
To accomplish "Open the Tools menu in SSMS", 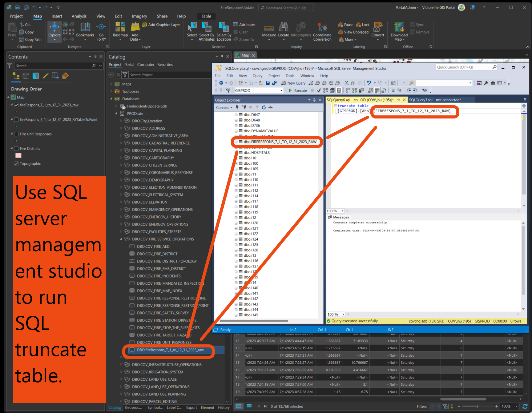I will 290,76.
